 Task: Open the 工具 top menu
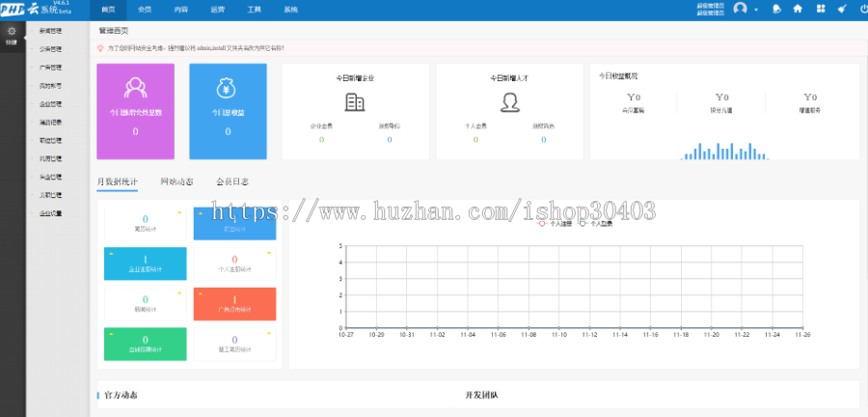click(254, 10)
